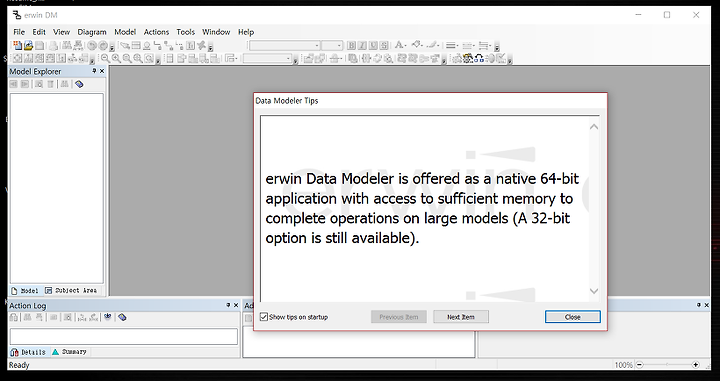Switch to the Details tab in Action Log
The width and height of the screenshot is (720, 381).
(28, 352)
